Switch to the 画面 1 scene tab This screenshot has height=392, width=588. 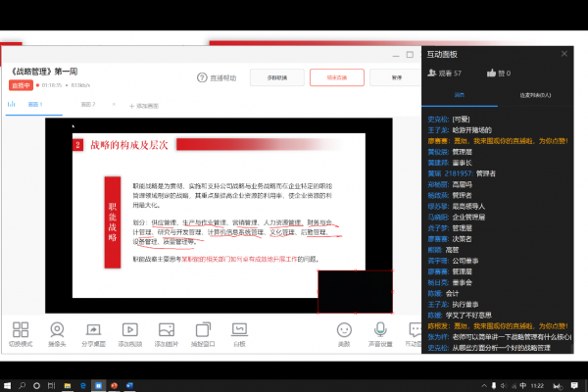(x=35, y=104)
